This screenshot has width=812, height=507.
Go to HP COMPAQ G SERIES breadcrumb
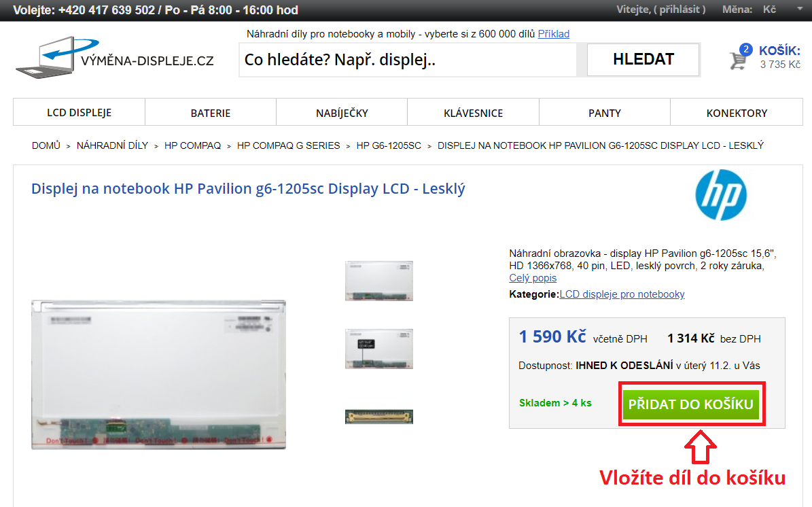click(288, 145)
